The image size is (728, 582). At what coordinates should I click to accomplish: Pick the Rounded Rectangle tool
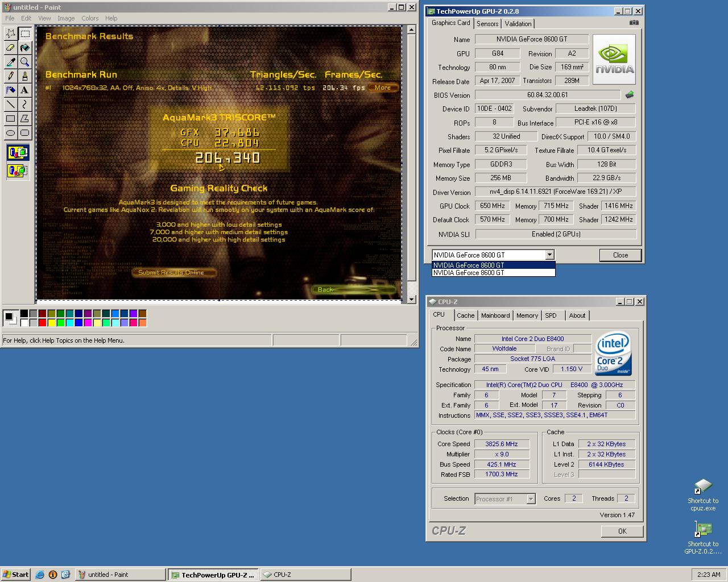pos(24,133)
